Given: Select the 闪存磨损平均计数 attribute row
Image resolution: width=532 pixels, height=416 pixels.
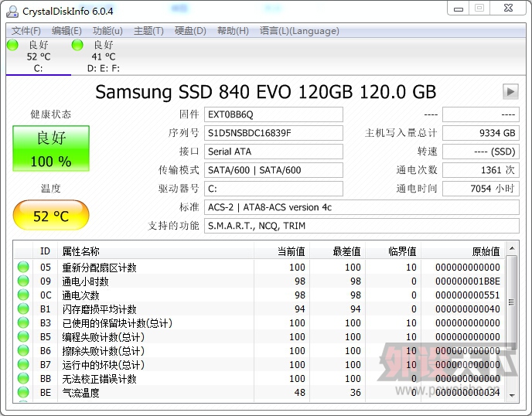Looking at the screenshot, I should click(x=259, y=309).
